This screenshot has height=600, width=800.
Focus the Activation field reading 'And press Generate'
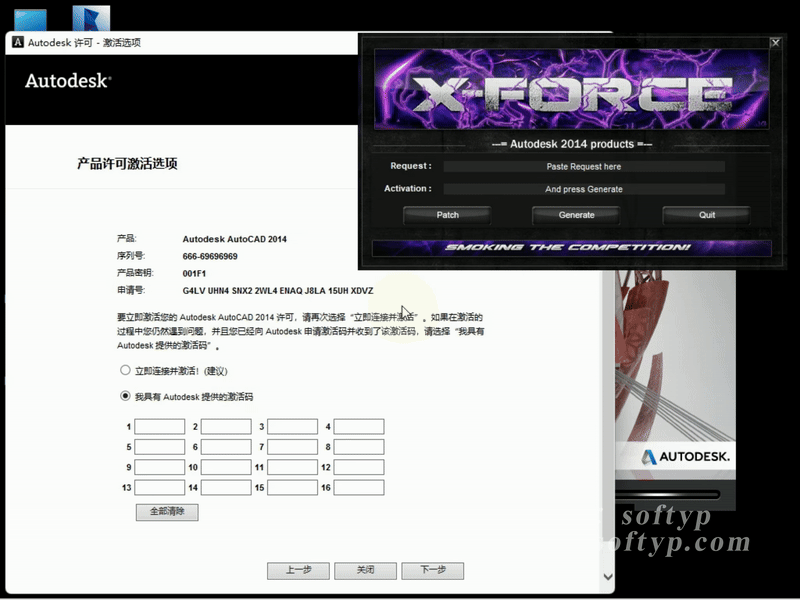pos(584,189)
